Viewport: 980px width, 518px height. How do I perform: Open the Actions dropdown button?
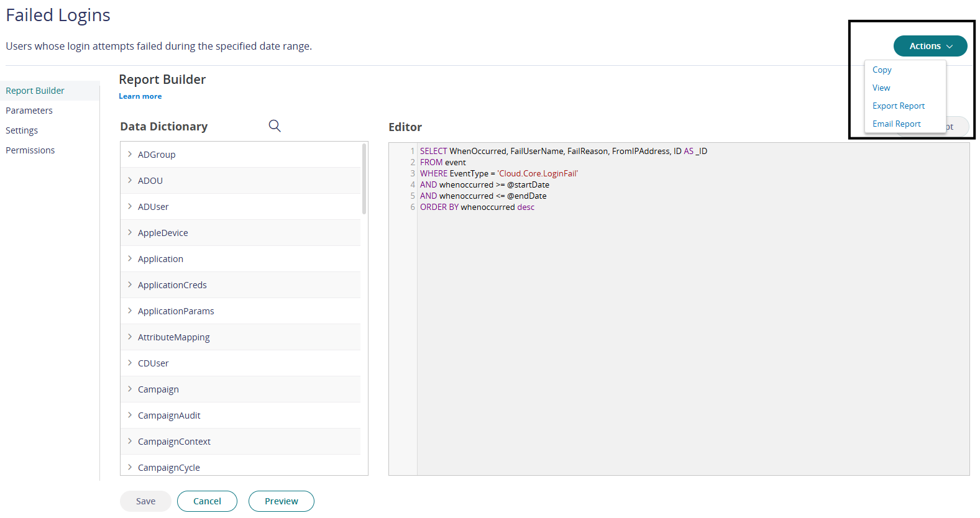(930, 46)
